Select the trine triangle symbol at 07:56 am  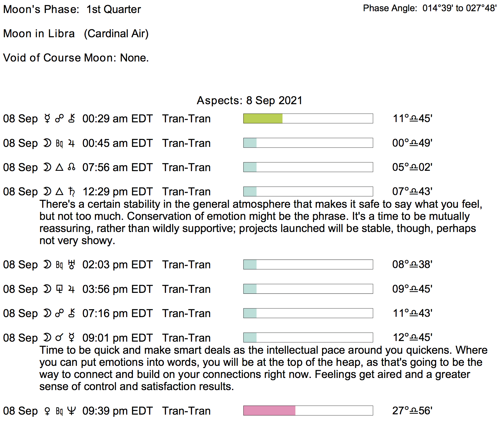coord(59,167)
